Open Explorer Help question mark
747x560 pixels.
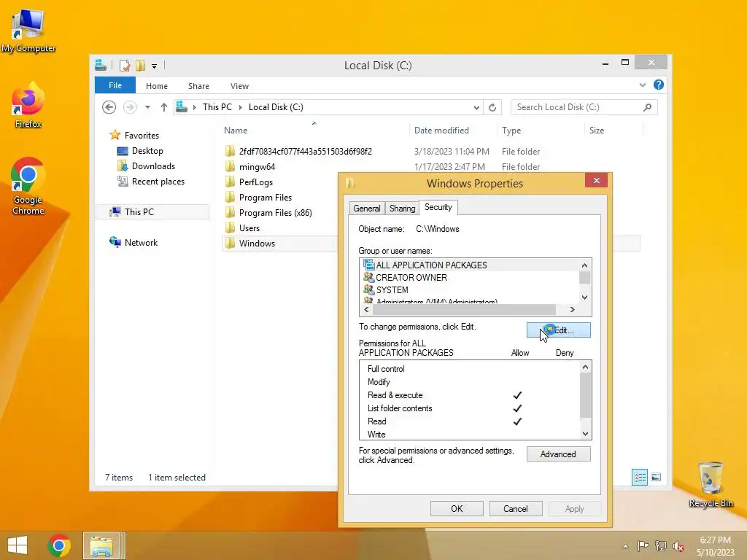click(x=659, y=85)
